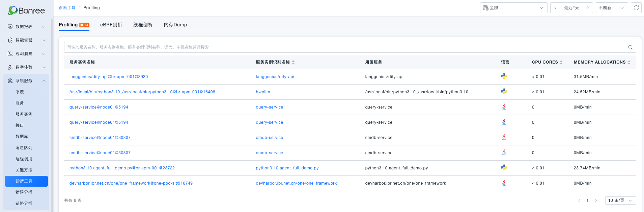Click the 数字体验 user icon
This screenshot has width=644, height=212.
[10, 67]
